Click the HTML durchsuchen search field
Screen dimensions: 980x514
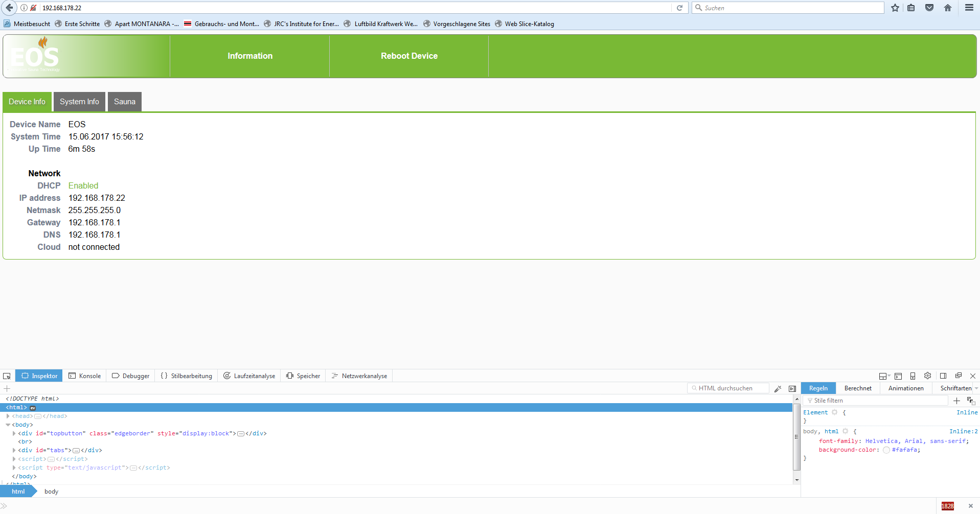(x=728, y=388)
